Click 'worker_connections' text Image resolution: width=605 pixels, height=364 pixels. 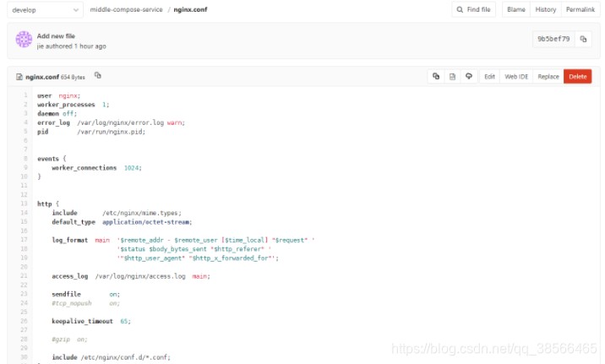tap(84, 168)
